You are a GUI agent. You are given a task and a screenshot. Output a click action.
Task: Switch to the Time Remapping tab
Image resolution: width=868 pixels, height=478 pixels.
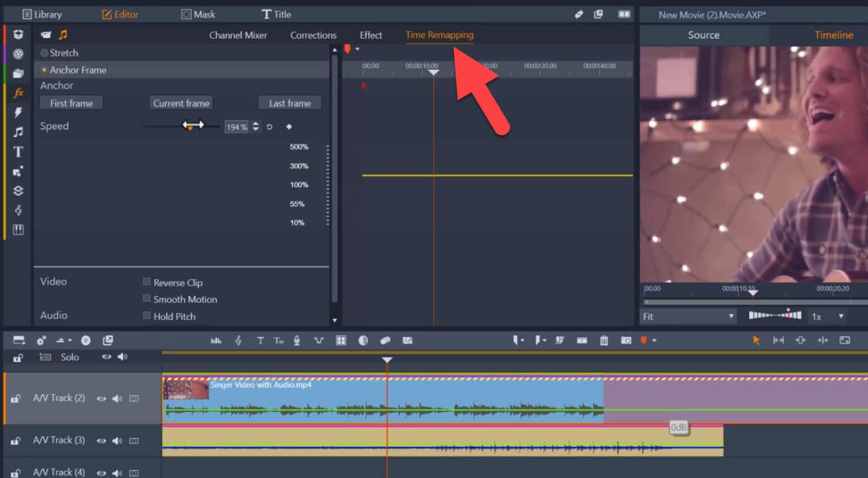(x=440, y=34)
